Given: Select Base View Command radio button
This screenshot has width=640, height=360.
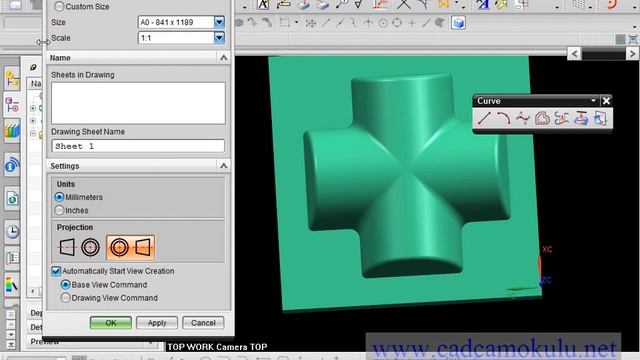Looking at the screenshot, I should click(65, 284).
